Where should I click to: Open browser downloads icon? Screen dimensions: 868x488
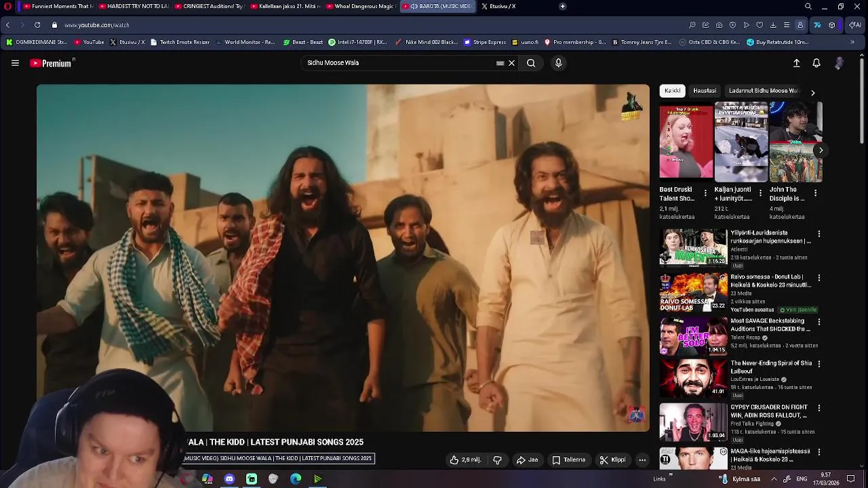click(x=773, y=25)
